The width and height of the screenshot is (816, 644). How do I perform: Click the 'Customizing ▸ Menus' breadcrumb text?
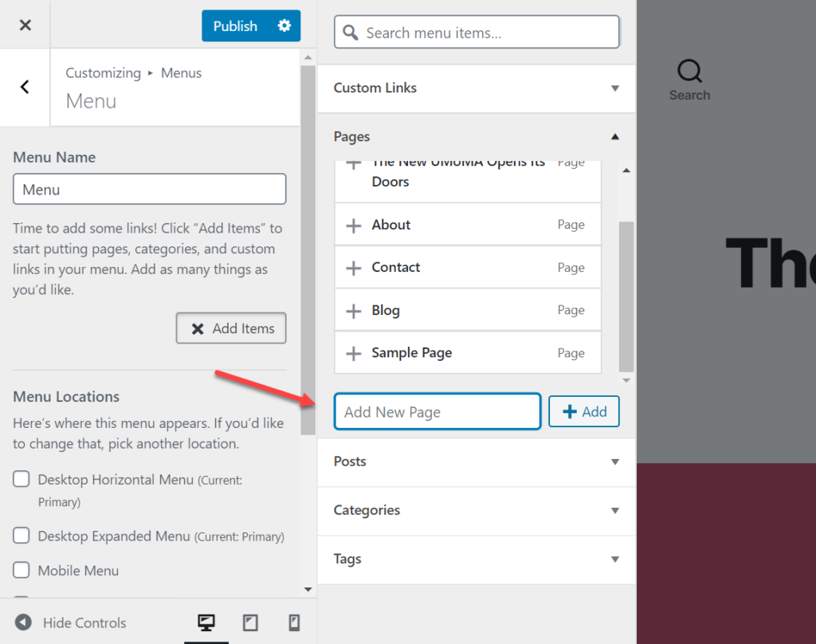(133, 73)
